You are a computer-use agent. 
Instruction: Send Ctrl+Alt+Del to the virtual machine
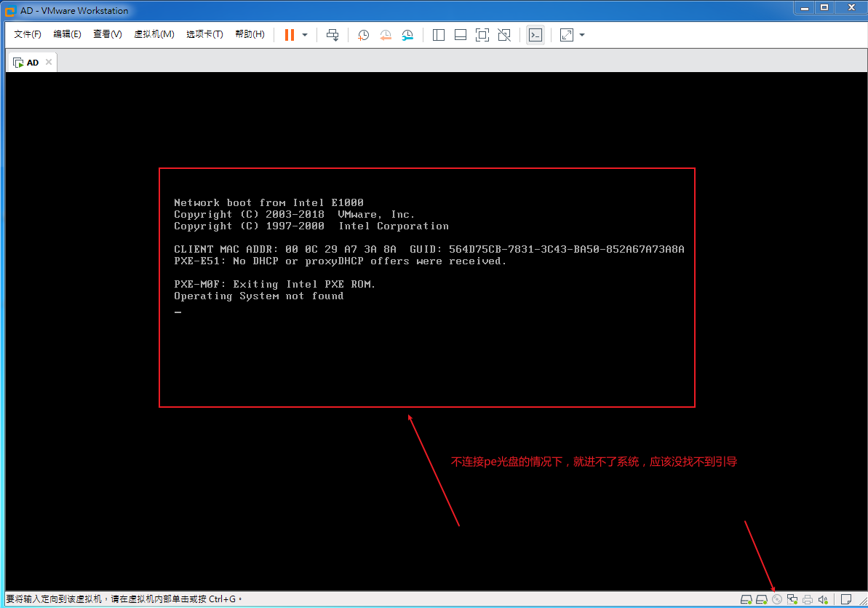click(x=333, y=35)
